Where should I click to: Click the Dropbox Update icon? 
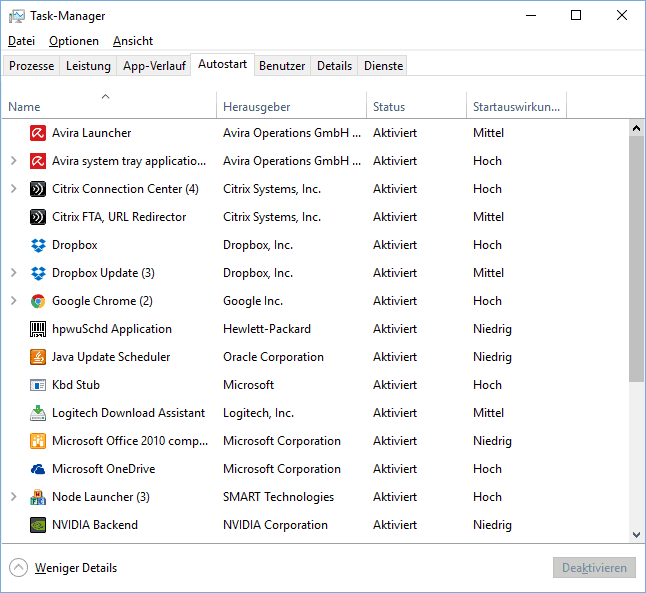click(x=38, y=273)
